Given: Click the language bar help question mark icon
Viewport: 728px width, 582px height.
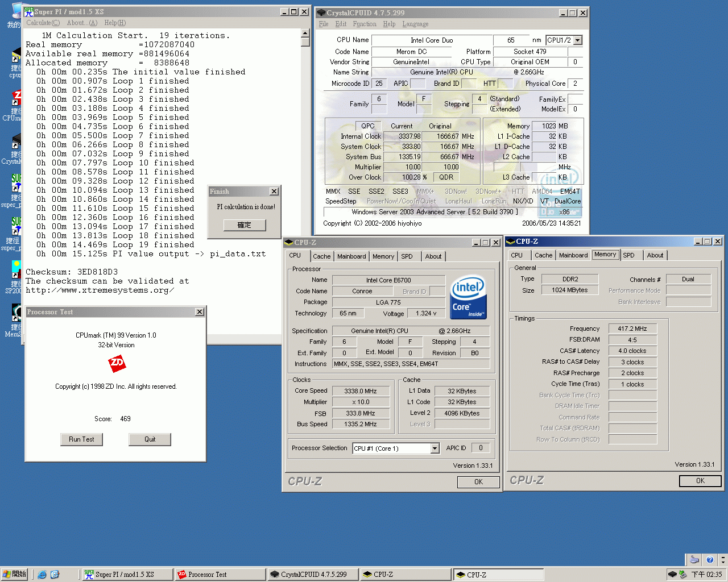Looking at the screenshot, I should (709, 560).
